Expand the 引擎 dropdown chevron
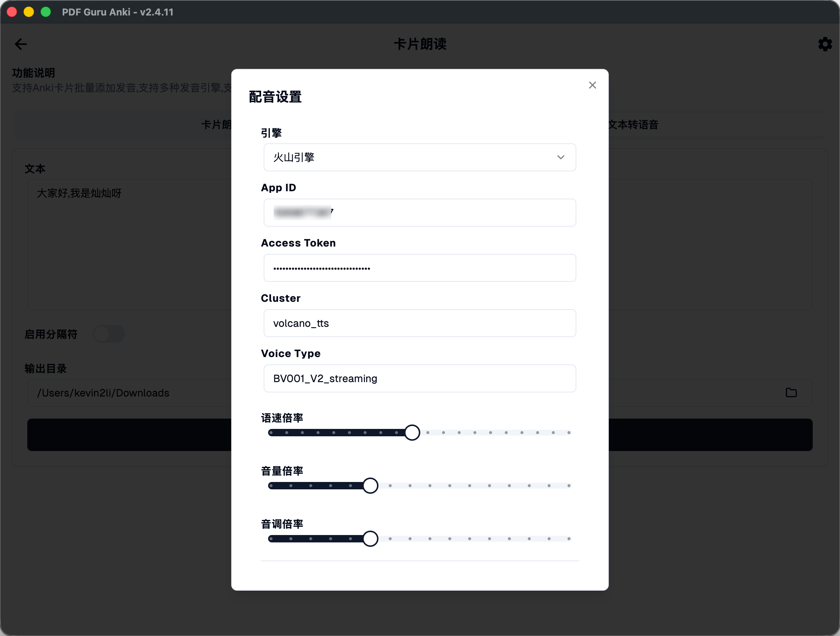840x636 pixels. click(560, 157)
